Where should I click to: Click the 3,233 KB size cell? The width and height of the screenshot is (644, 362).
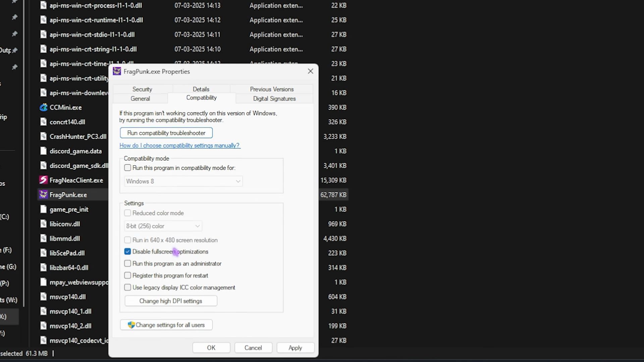pos(335,136)
